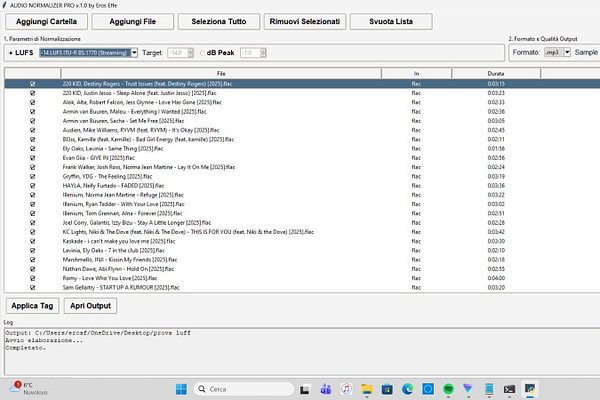
Task: Toggle checkbox for Audien It's Okay row
Action: pos(33,130)
